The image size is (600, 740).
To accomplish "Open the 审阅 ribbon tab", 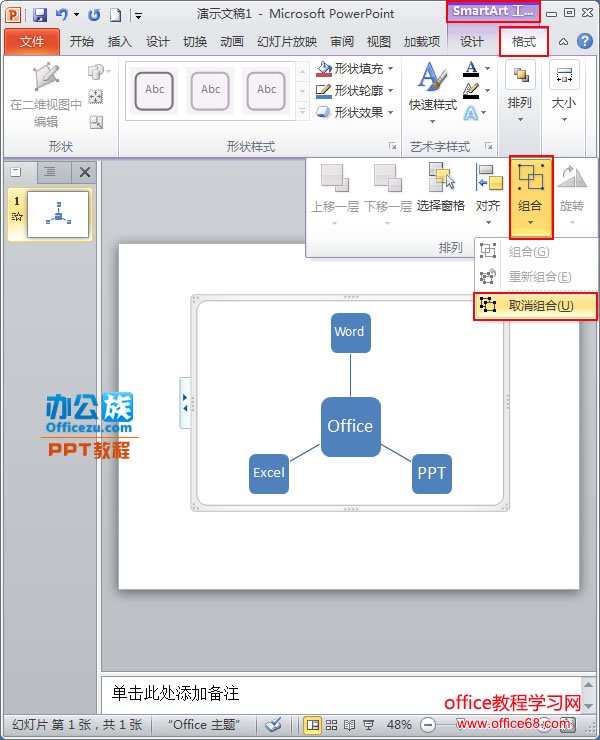I will [342, 42].
